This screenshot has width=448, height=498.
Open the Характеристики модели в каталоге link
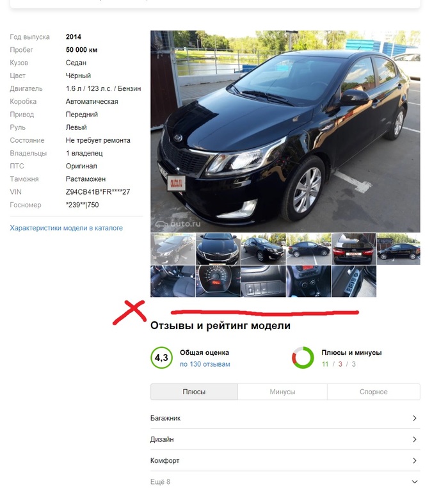[66, 228]
